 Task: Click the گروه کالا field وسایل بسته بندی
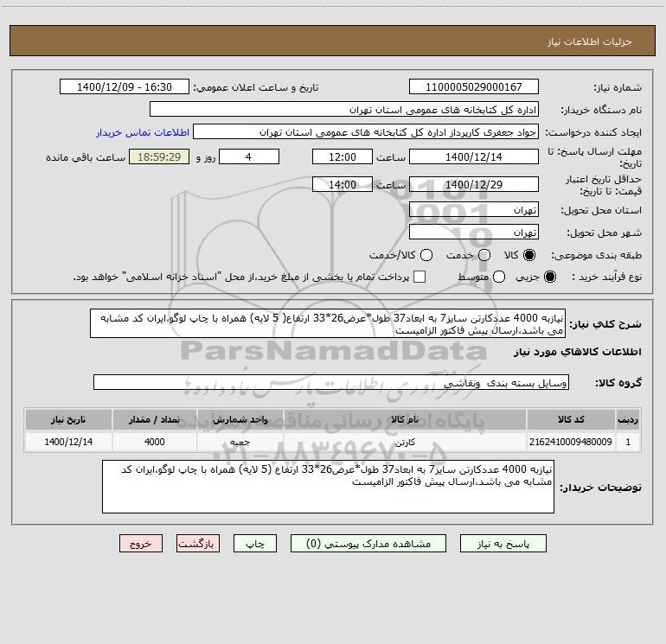tap(331, 382)
